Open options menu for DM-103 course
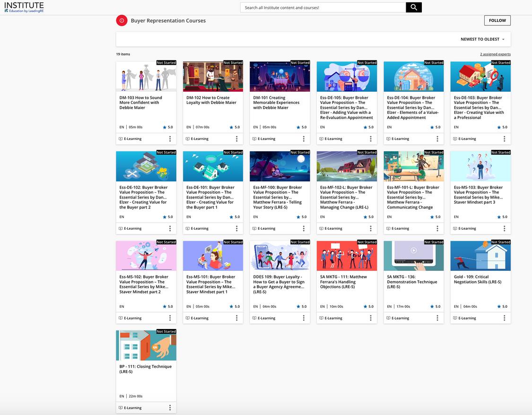 pos(170,138)
